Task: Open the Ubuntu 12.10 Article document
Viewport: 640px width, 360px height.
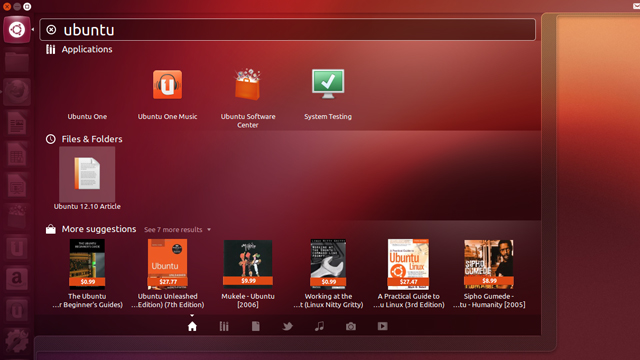Action: point(87,179)
